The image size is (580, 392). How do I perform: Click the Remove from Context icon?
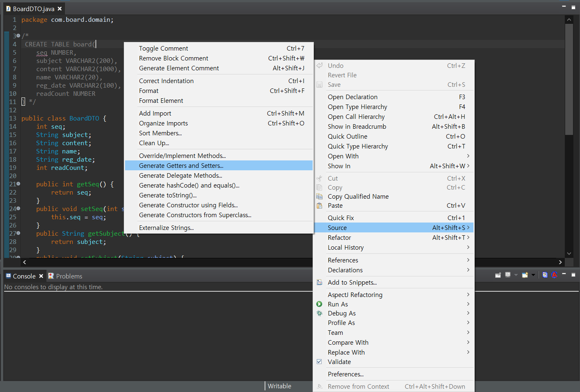pyautogui.click(x=319, y=386)
